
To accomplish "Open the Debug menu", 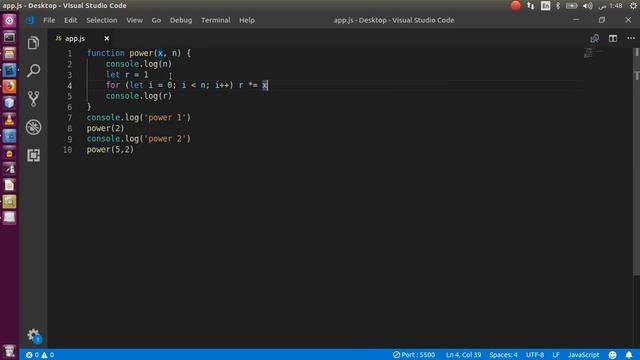I will point(181,20).
